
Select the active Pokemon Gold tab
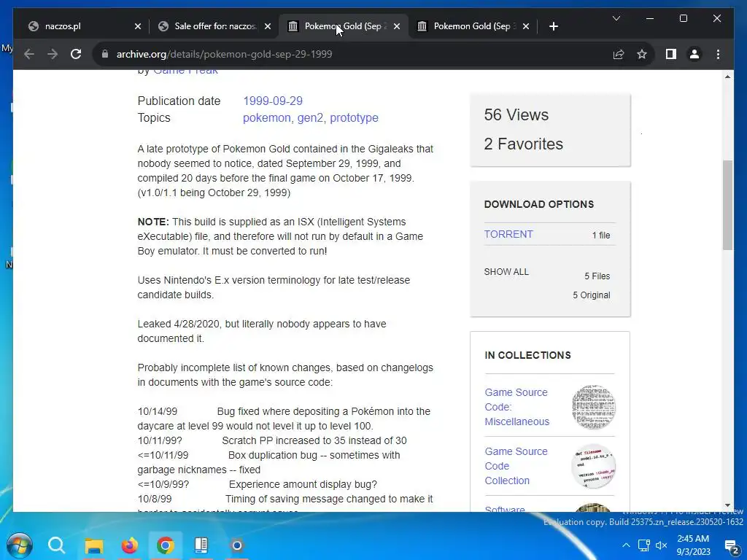point(343,26)
